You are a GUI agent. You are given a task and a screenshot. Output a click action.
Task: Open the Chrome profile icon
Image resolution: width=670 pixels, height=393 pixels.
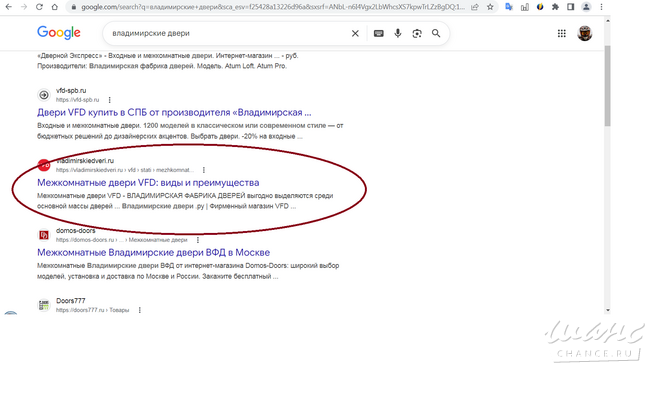(x=586, y=7)
